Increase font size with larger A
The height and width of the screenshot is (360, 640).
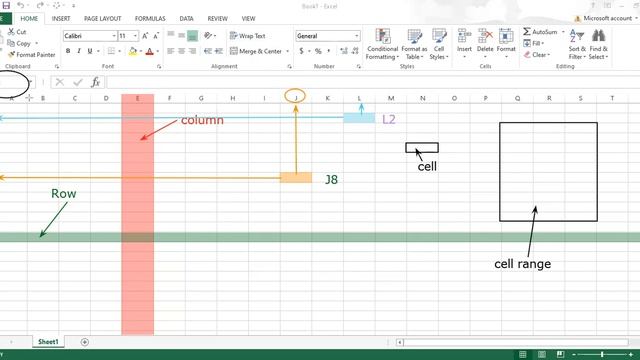click(145, 36)
